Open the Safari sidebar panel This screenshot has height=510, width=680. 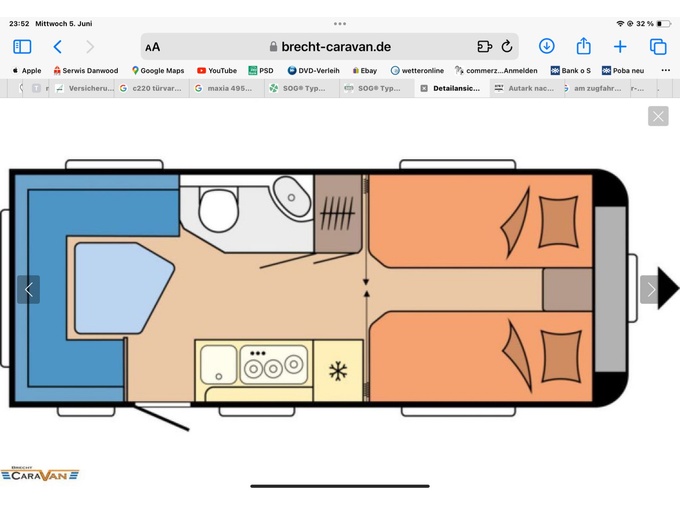coord(22,46)
